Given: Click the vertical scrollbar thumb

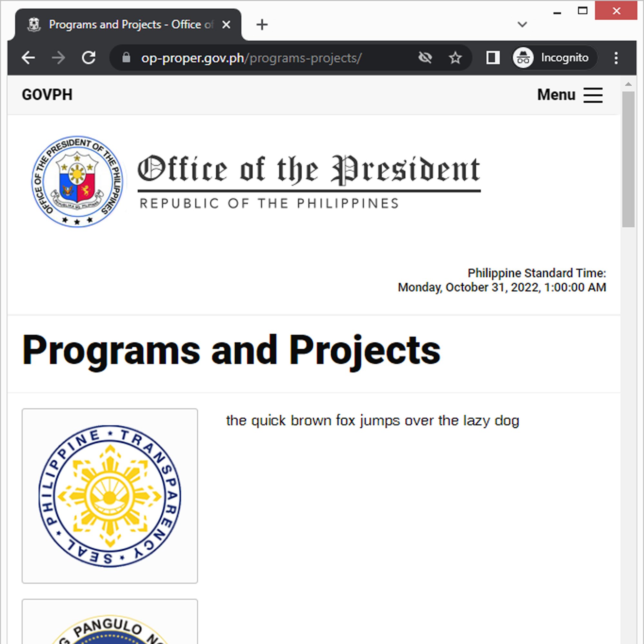Looking at the screenshot, I should pos(628,160).
